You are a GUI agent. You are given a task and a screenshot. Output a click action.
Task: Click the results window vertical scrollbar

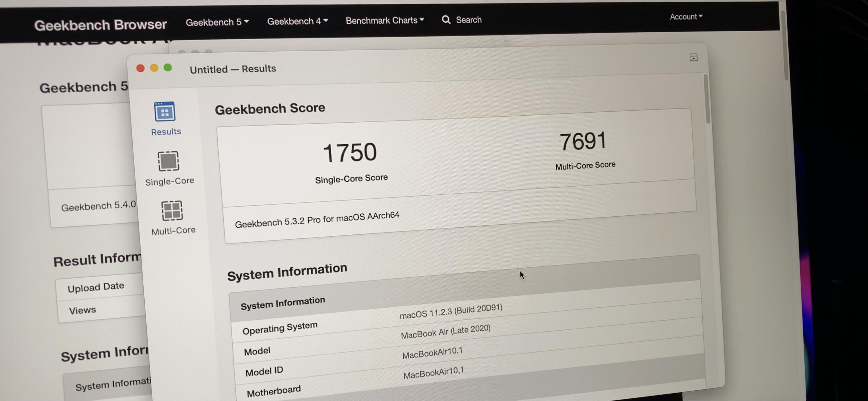[x=707, y=99]
